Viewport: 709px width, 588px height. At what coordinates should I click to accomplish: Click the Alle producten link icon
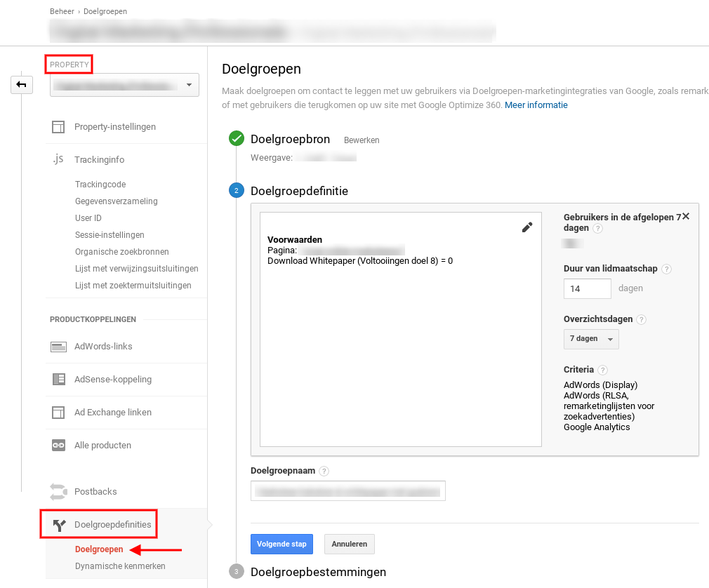click(x=58, y=445)
